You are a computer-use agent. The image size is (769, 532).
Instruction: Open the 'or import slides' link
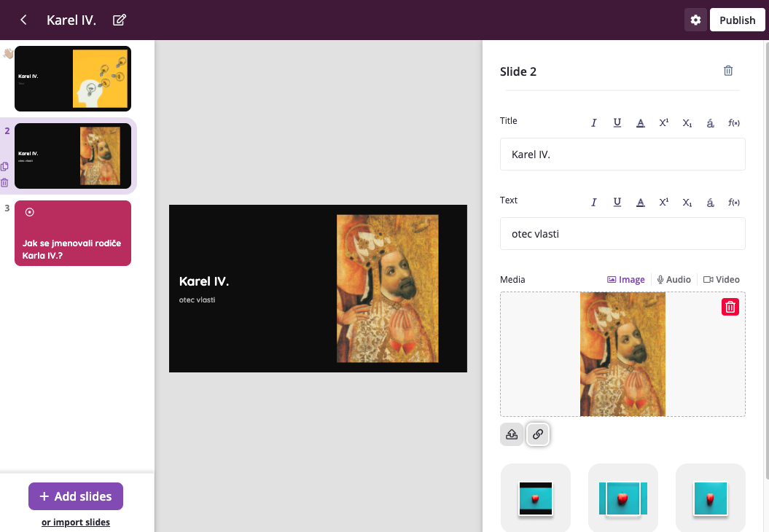coord(76,523)
